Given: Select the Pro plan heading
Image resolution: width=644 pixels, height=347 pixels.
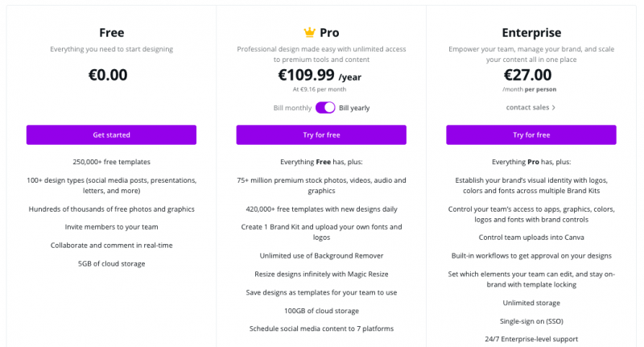Looking at the screenshot, I should (329, 32).
